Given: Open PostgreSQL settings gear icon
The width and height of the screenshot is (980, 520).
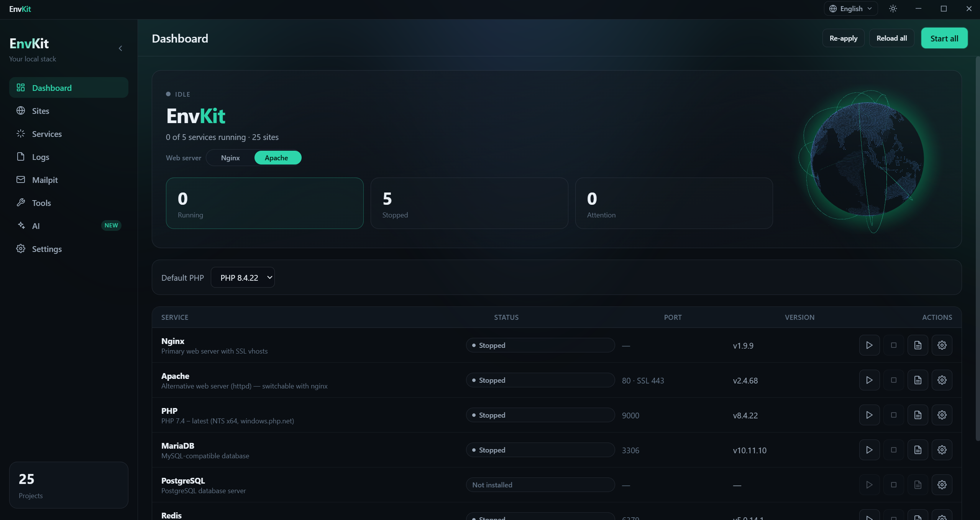Looking at the screenshot, I should (x=942, y=485).
